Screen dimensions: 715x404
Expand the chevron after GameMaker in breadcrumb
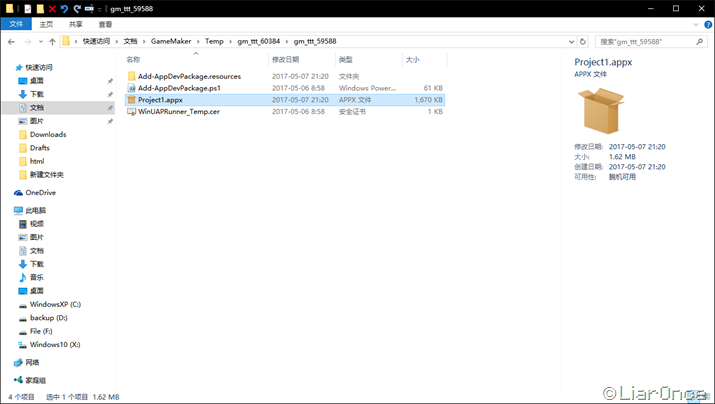[198, 41]
